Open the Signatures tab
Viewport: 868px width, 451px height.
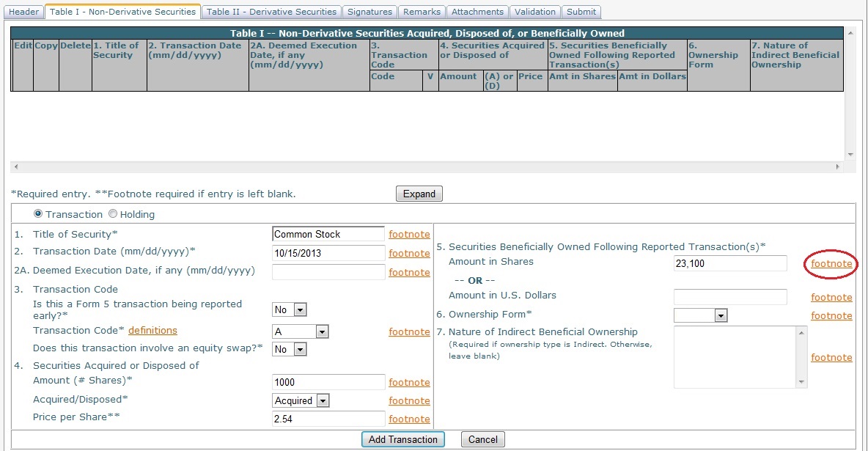[x=369, y=12]
